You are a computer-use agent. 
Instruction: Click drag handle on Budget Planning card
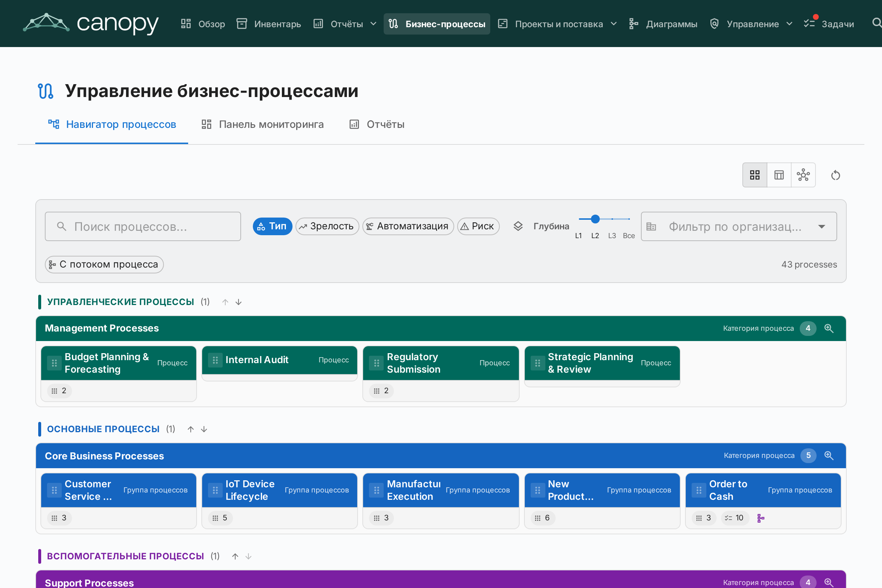(x=54, y=363)
